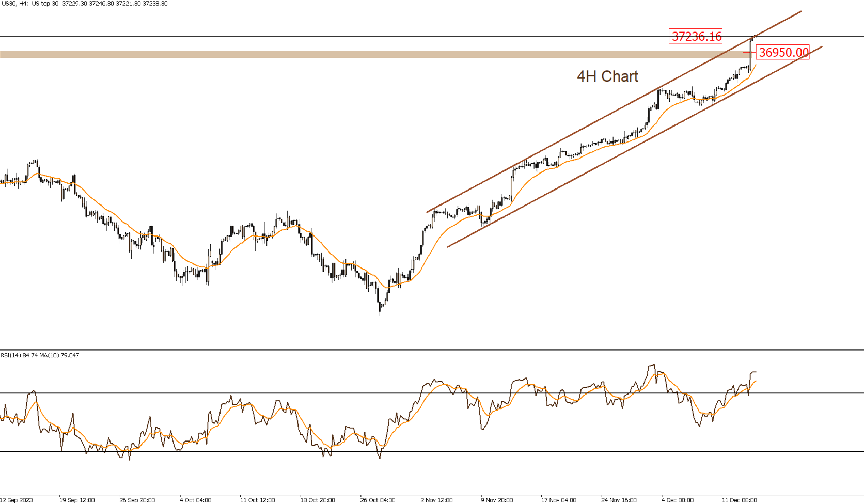Click the divider between price chart and RSI panel
Screen dimensions: 864x504
432,350
